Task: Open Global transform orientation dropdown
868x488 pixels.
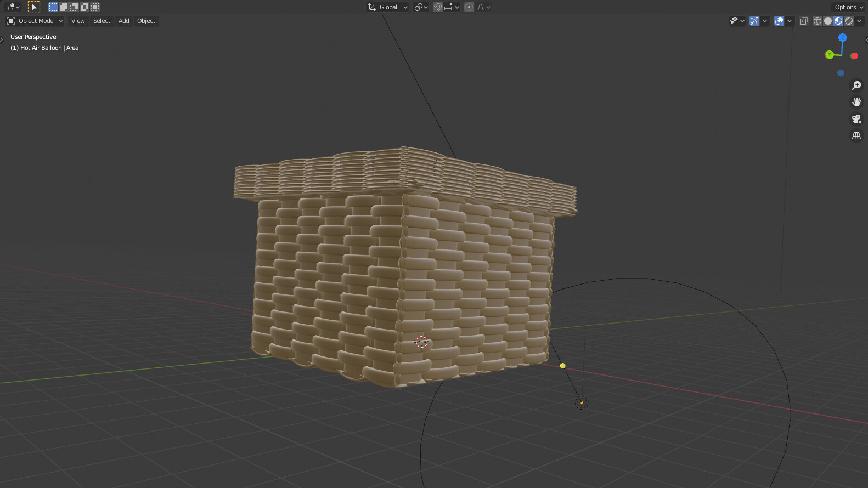Action: pos(388,7)
